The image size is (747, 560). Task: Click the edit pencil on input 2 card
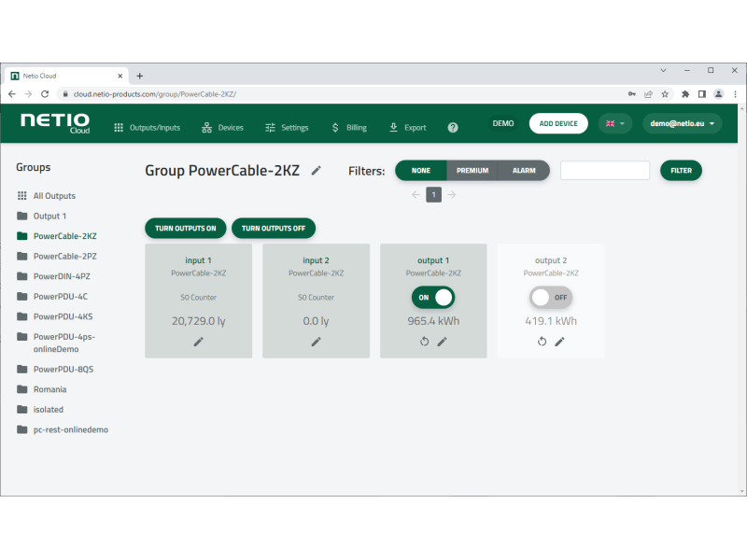[x=316, y=342]
